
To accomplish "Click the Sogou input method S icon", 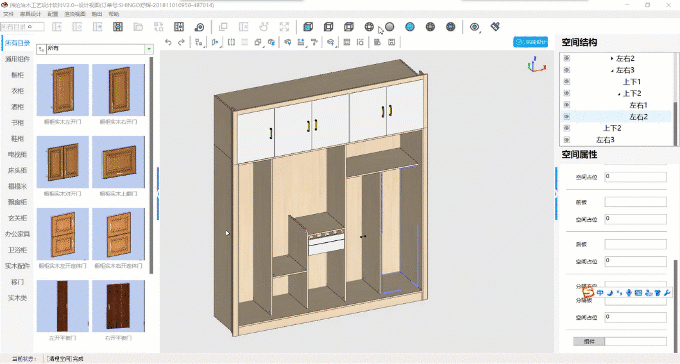I will 588,292.
